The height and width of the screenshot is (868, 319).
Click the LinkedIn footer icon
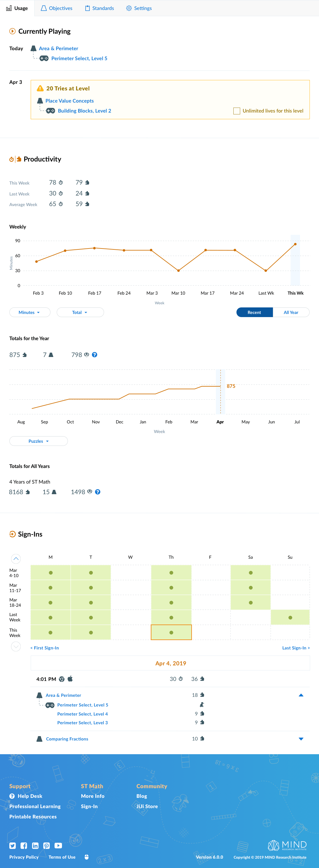[x=36, y=846]
